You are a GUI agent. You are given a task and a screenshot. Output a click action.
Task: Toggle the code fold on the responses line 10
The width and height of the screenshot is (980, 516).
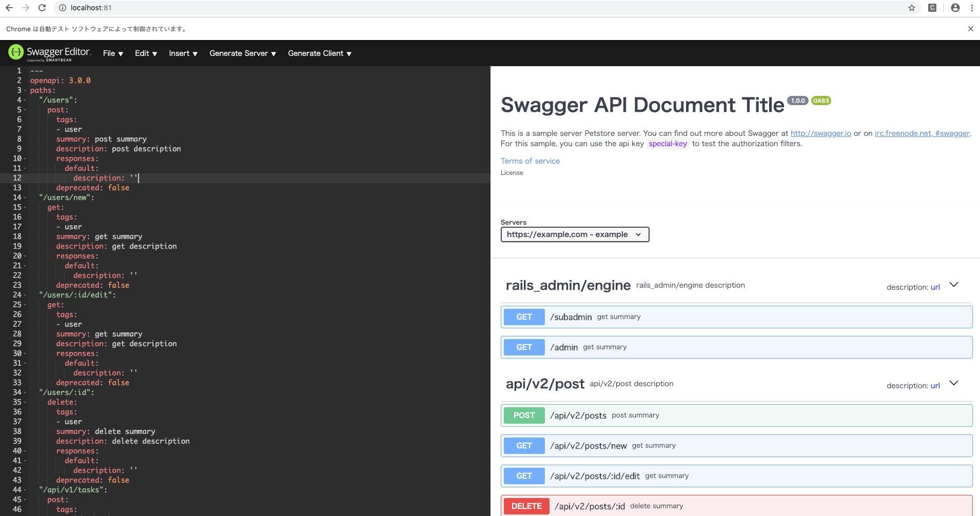25,158
